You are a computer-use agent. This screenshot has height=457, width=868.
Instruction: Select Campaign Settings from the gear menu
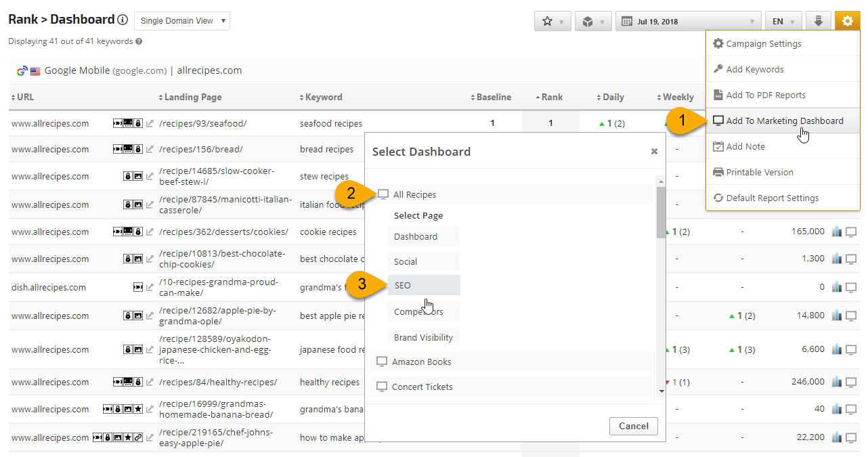click(763, 43)
